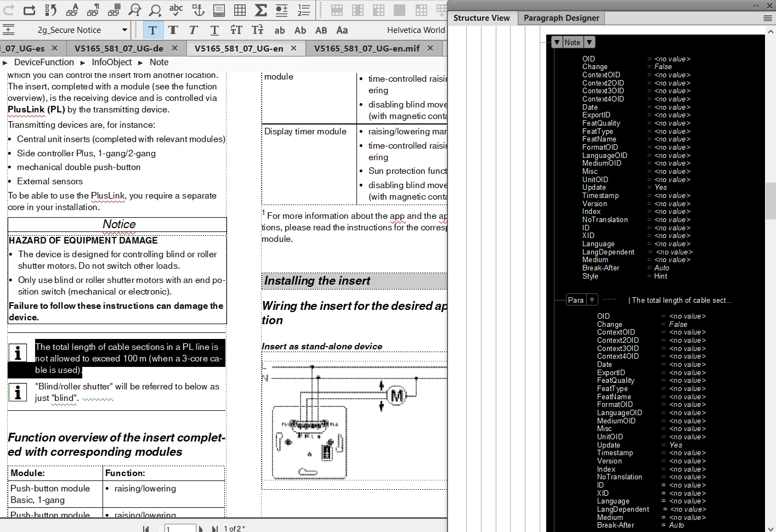Toggle underline T formatting
The height and width of the screenshot is (532, 776).
[x=214, y=30]
